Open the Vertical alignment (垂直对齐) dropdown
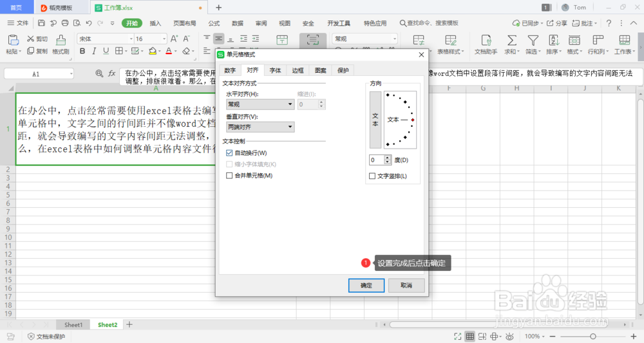Viewport: 644px width, 343px height. 260,127
